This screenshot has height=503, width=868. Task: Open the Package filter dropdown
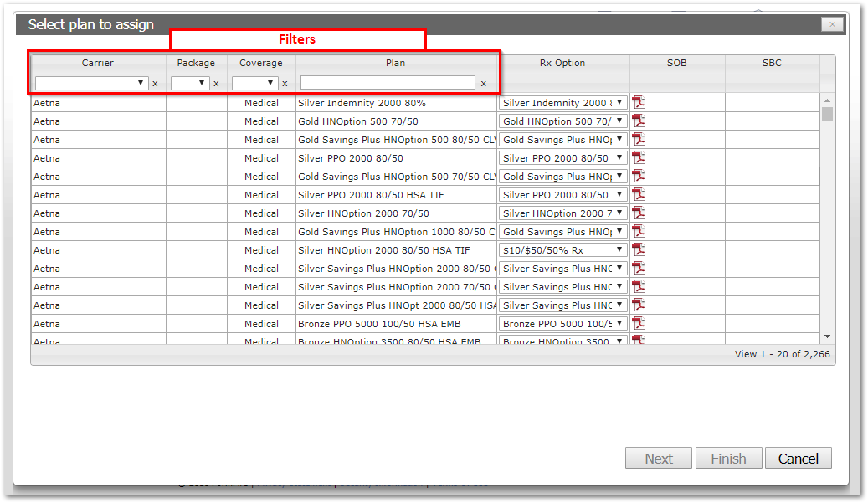click(x=189, y=83)
